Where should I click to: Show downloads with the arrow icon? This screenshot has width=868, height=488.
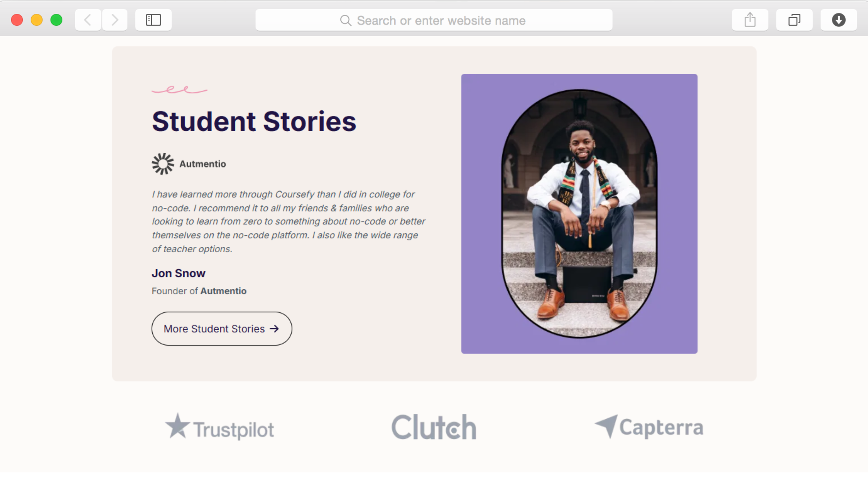tap(838, 20)
